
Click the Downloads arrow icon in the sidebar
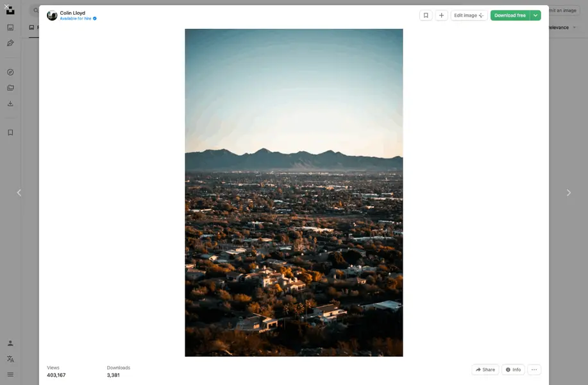click(x=10, y=103)
